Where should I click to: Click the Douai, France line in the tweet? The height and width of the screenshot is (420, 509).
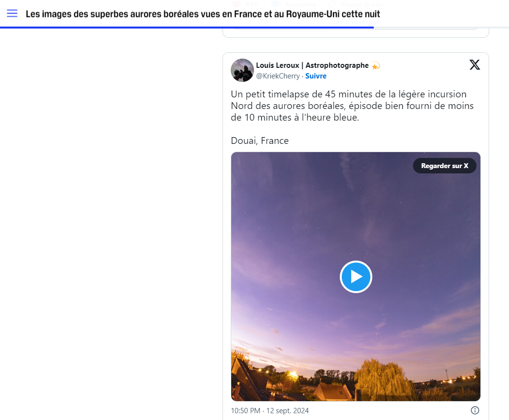[260, 141]
